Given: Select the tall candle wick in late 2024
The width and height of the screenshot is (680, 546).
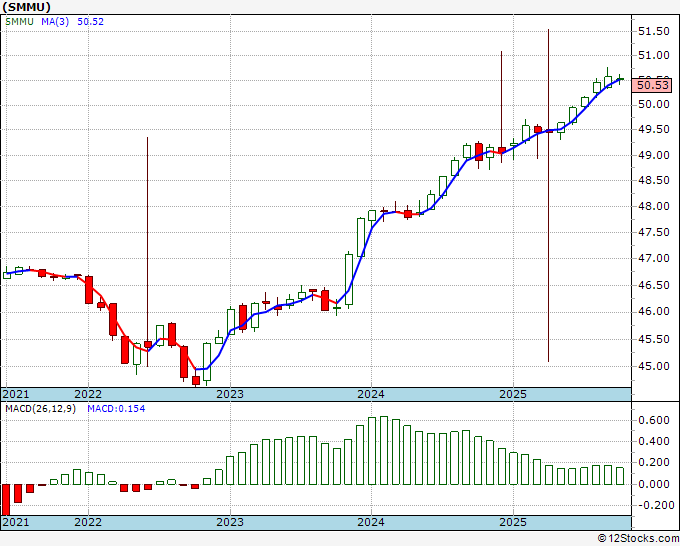Looking at the screenshot, I should pos(501,90).
